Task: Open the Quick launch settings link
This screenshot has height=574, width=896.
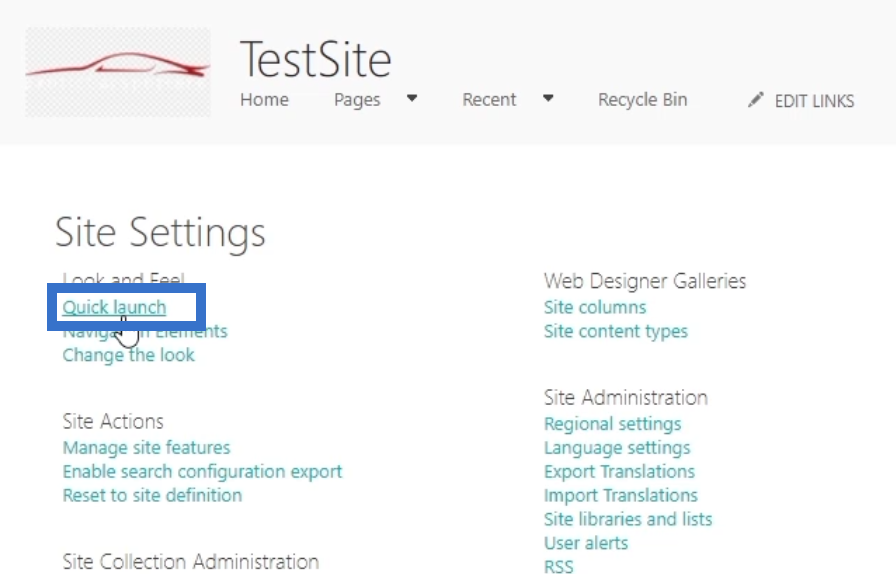Action: click(x=114, y=308)
